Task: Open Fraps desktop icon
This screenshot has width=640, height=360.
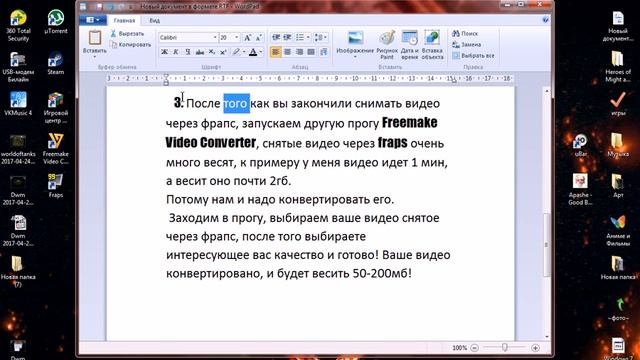Action: click(56, 186)
